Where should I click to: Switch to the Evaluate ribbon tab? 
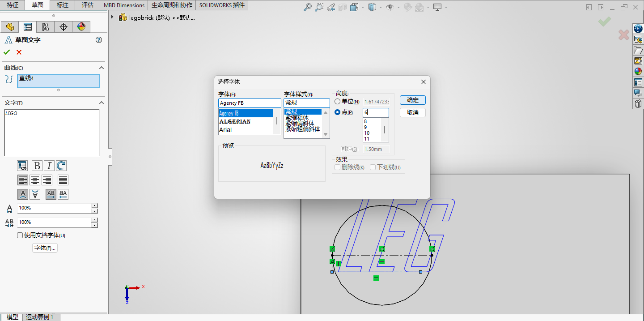88,5
